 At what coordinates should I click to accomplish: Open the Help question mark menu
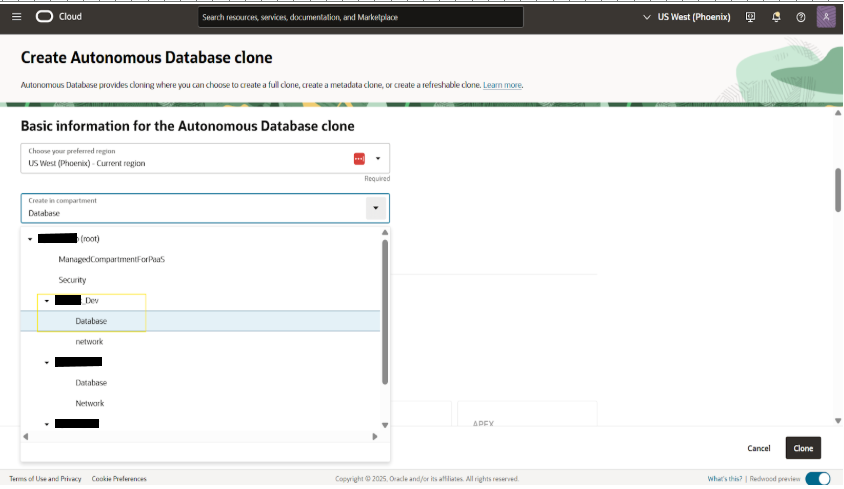click(800, 17)
